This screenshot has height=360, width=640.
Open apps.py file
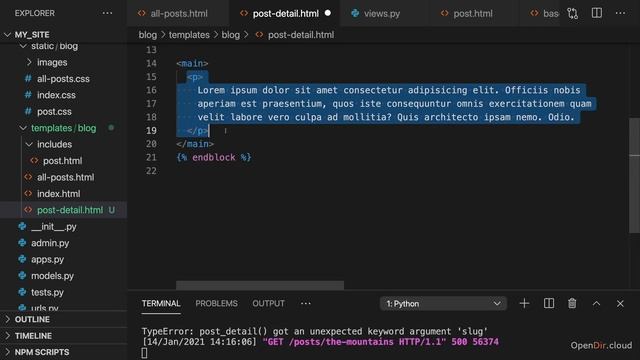coord(47,259)
